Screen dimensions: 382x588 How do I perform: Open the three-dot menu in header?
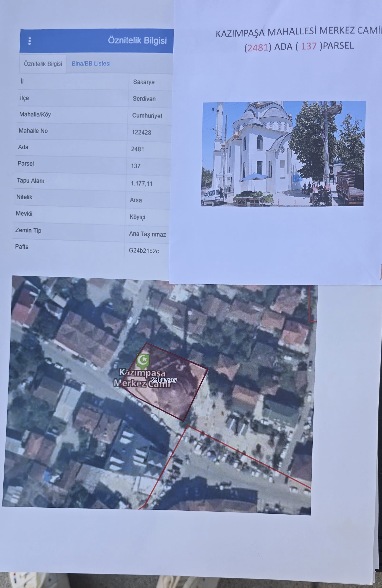30,41
